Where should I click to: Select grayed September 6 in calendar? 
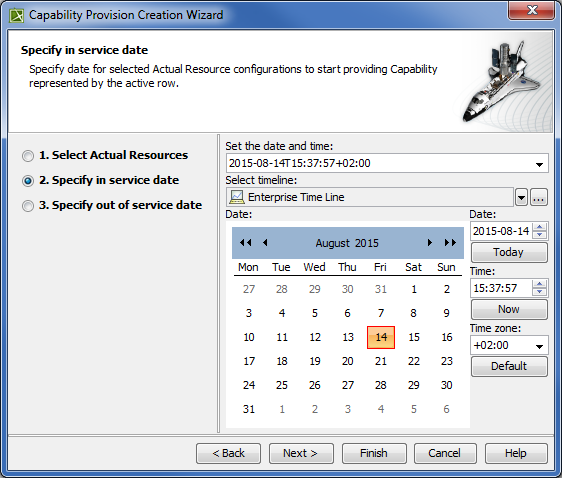click(447, 409)
